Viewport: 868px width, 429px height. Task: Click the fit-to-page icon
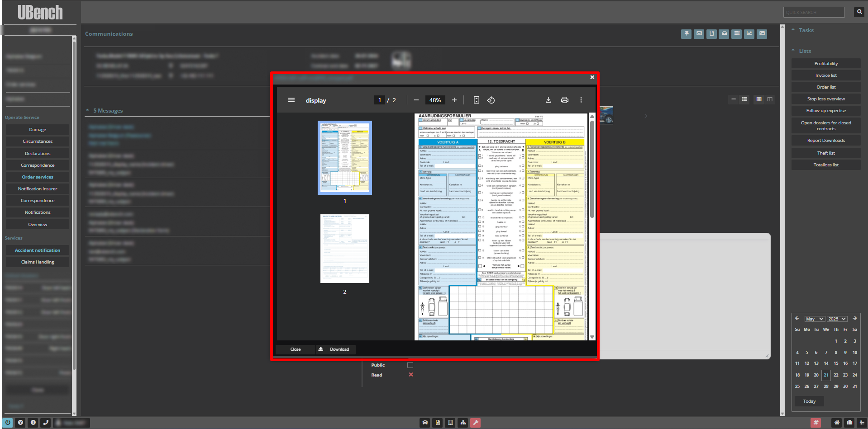pos(476,100)
